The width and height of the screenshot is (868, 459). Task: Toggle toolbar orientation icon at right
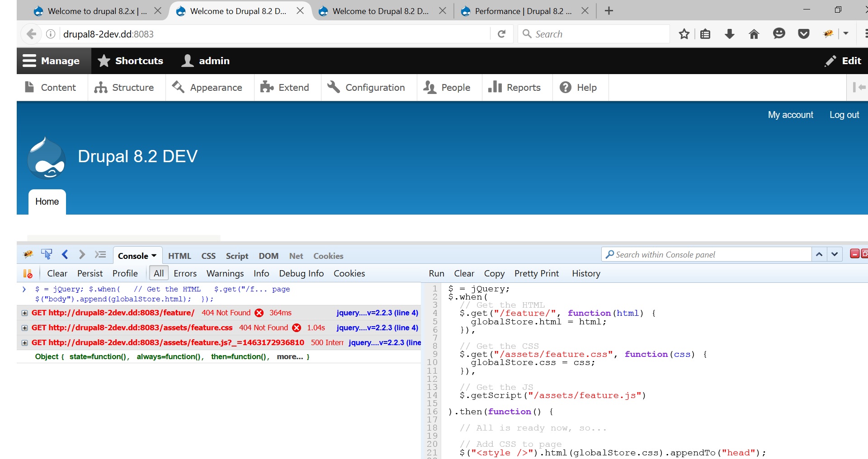coord(859,87)
